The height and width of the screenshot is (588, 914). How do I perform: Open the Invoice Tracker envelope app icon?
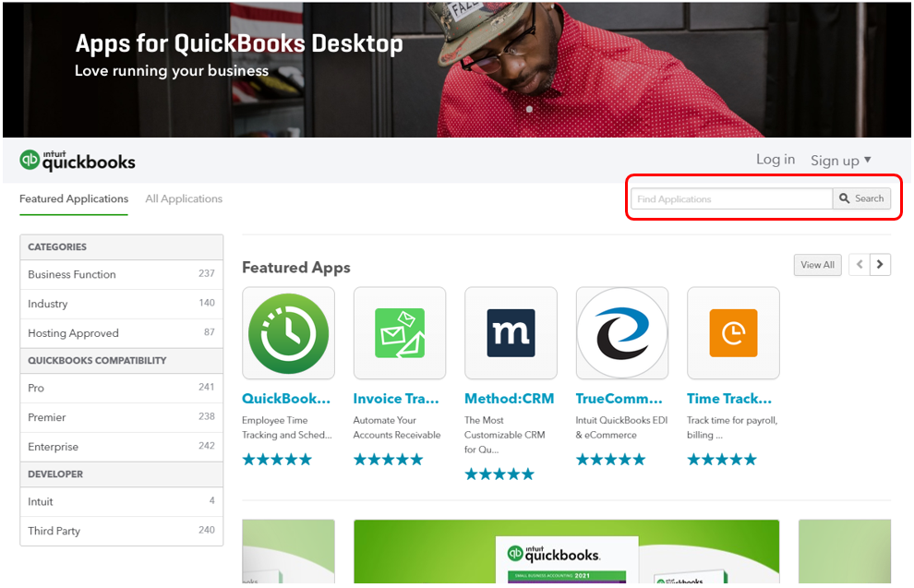(x=400, y=332)
